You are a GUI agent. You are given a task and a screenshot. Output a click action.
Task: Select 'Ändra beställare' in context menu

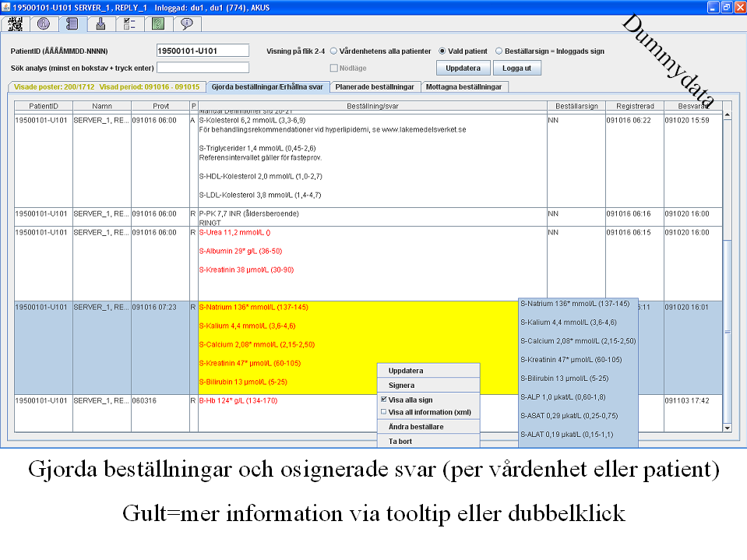click(x=428, y=427)
